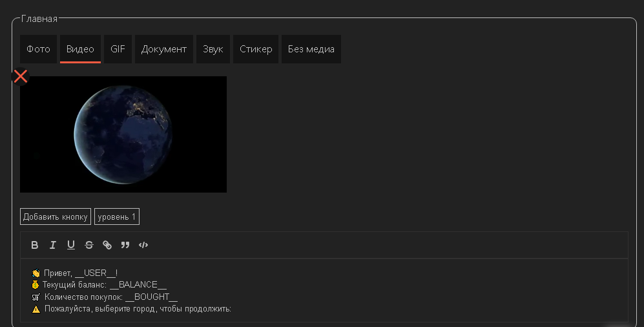Insert a blockquote with quote icon
Viewport: 644px width, 327px height.
(x=125, y=245)
